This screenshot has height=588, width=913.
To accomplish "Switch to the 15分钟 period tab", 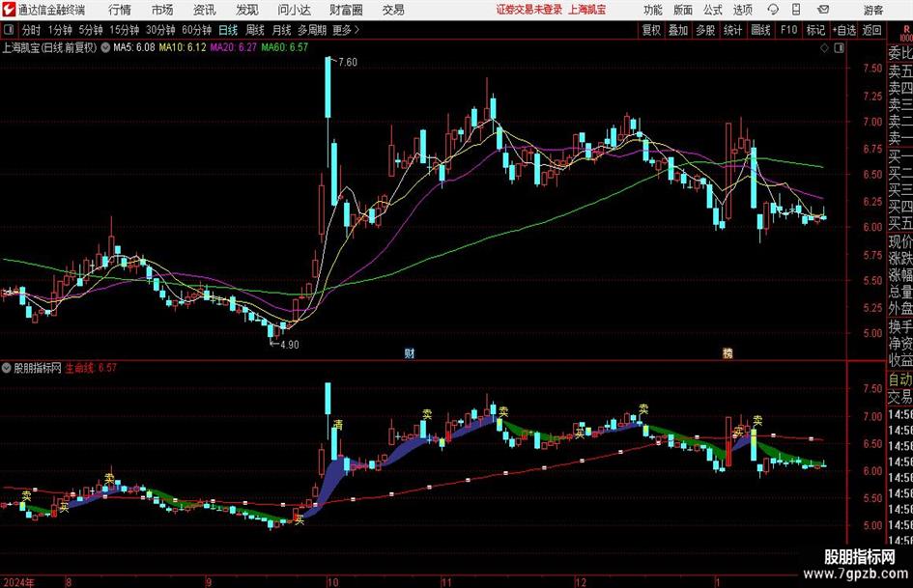I will tap(125, 30).
